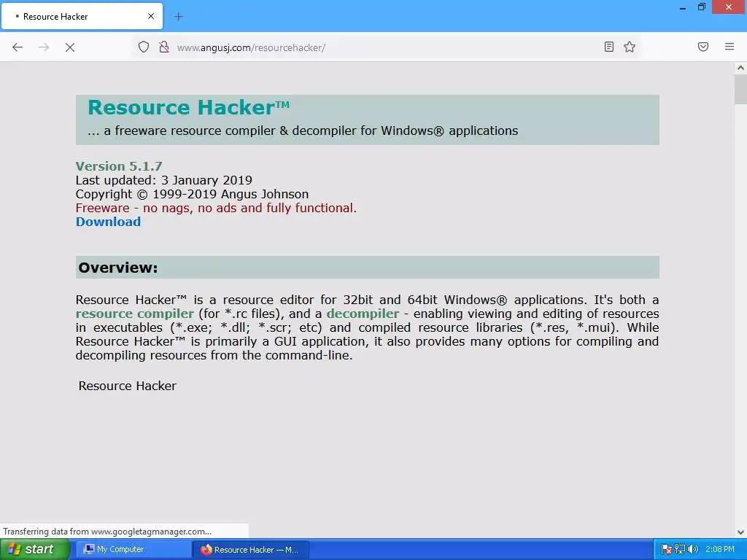Open the volume speaker tray icon
Viewport: 747px width, 560px height.
(x=693, y=549)
